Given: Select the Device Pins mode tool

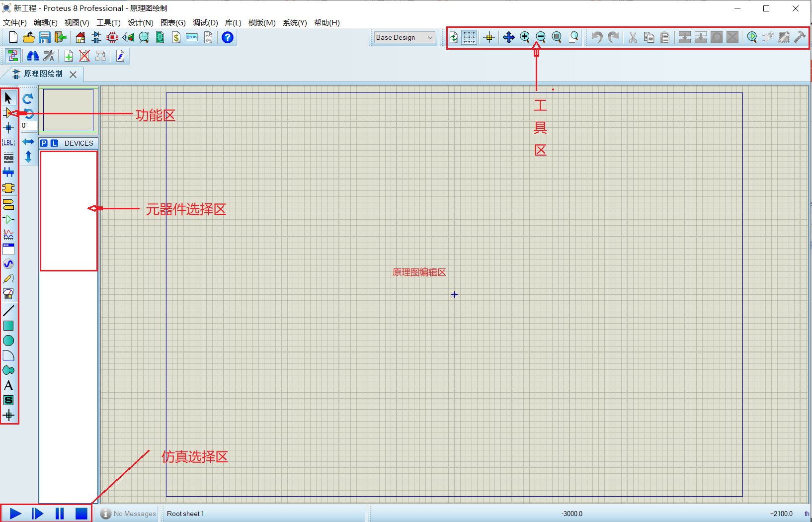Looking at the screenshot, I should [x=8, y=219].
